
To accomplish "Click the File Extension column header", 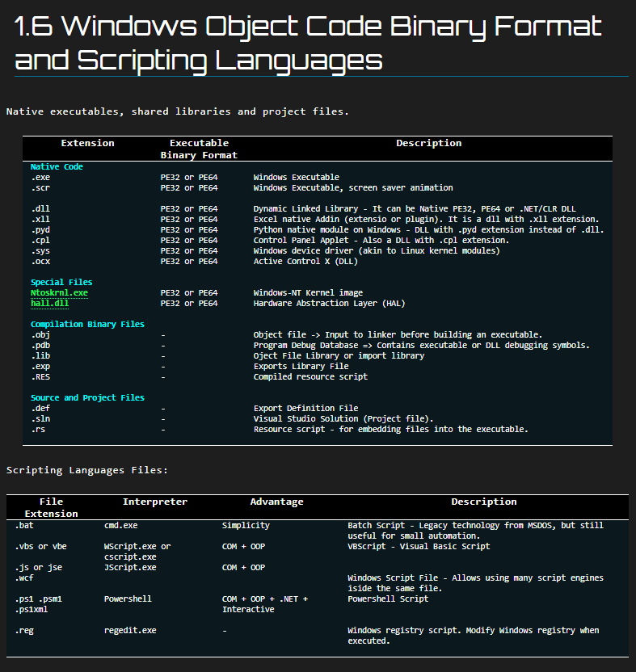I will (x=52, y=508).
